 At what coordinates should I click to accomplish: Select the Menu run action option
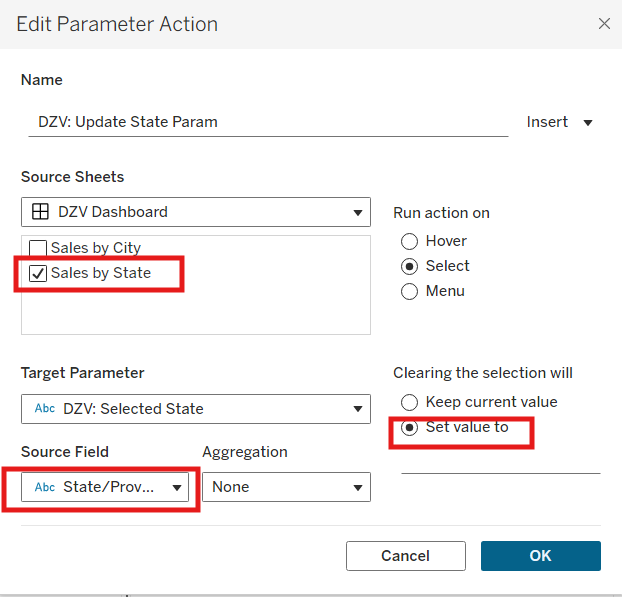pos(409,291)
